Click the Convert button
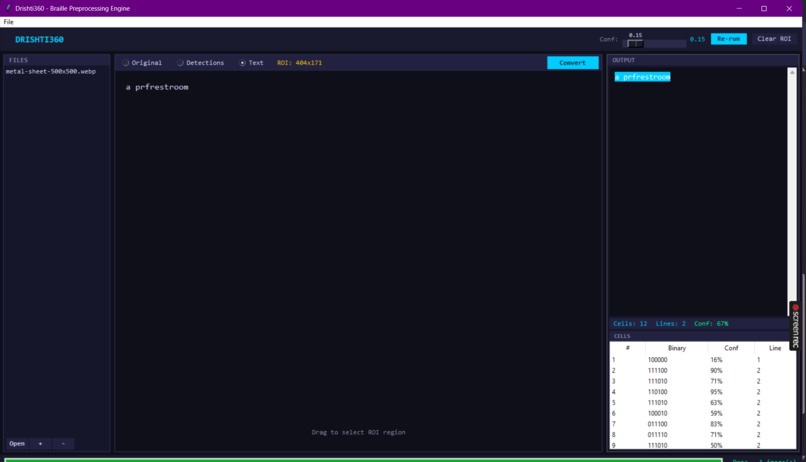Viewport: 806px width, 462px height. (573, 63)
